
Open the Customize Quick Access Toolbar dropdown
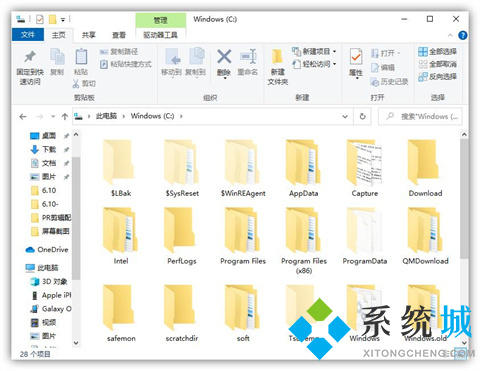(63, 20)
